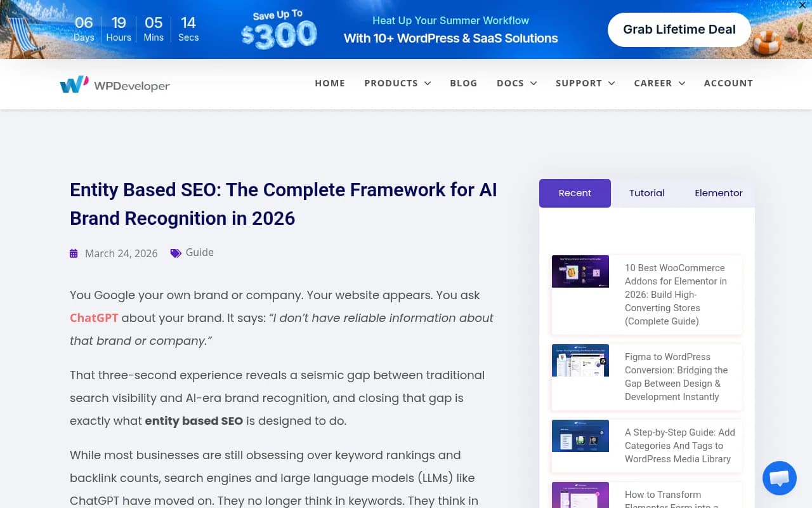Open the Docs menu label
Screen dimensions: 812x508
point(510,83)
